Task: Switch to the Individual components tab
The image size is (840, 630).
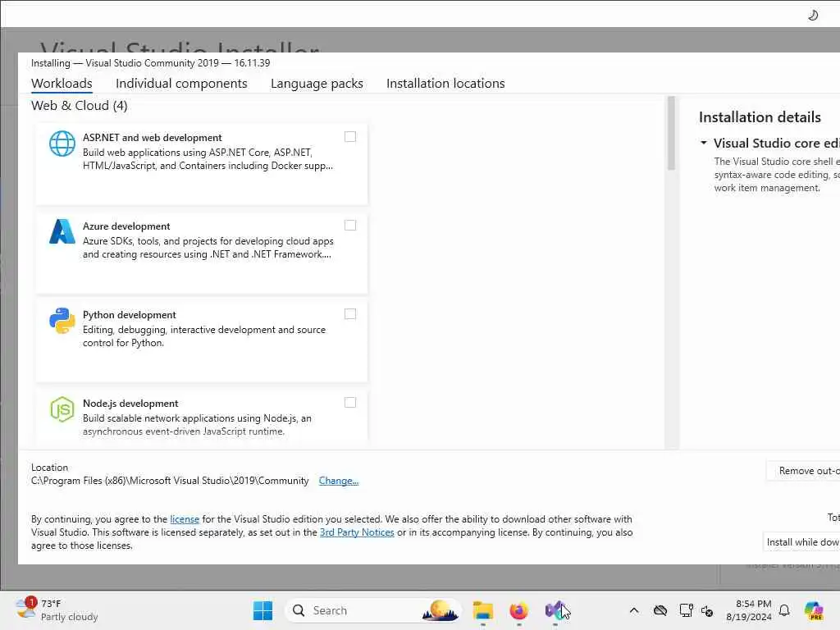Action: pyautogui.click(x=181, y=84)
